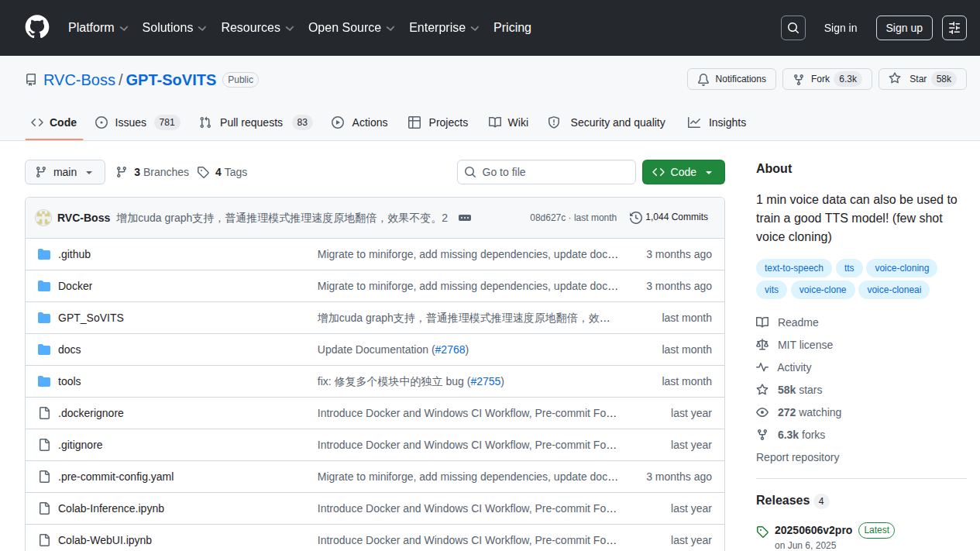Click the repository icon beside RVC-Boss

[x=31, y=80]
